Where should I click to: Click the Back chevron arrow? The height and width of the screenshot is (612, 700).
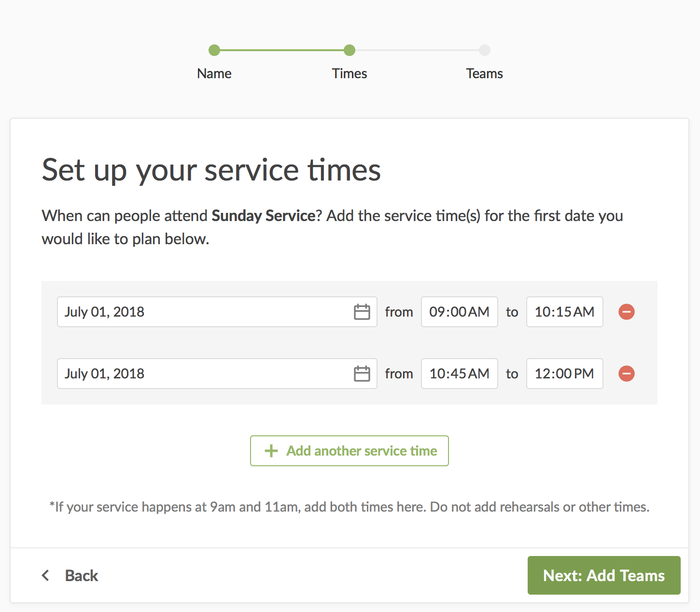tap(46, 575)
